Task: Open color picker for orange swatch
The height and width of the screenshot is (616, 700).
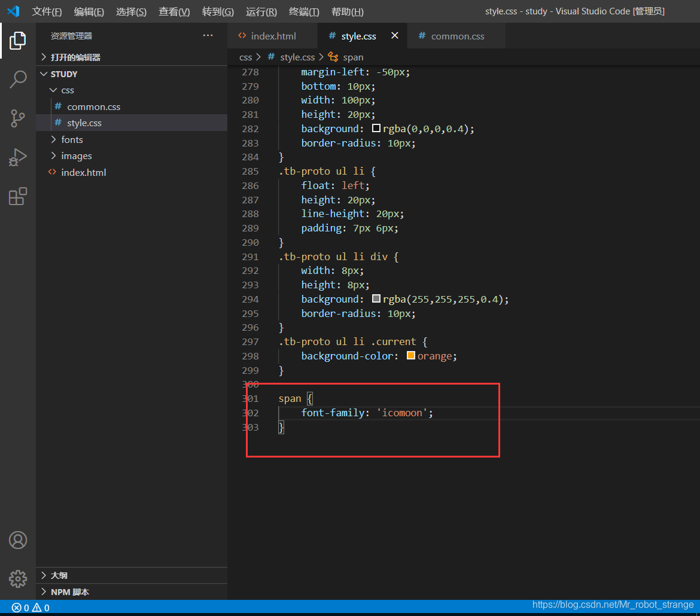Action: coord(411,355)
